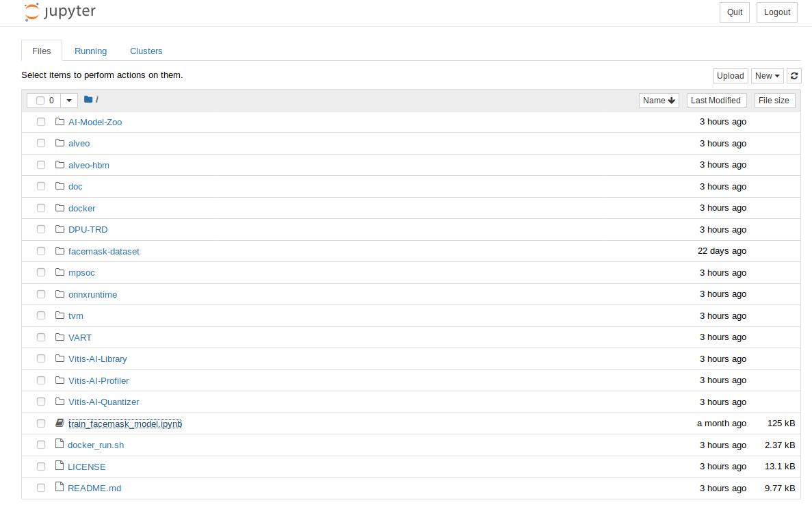Tick the mpsoc folder checkbox
Image resolution: width=812 pixels, height=509 pixels.
pos(41,272)
